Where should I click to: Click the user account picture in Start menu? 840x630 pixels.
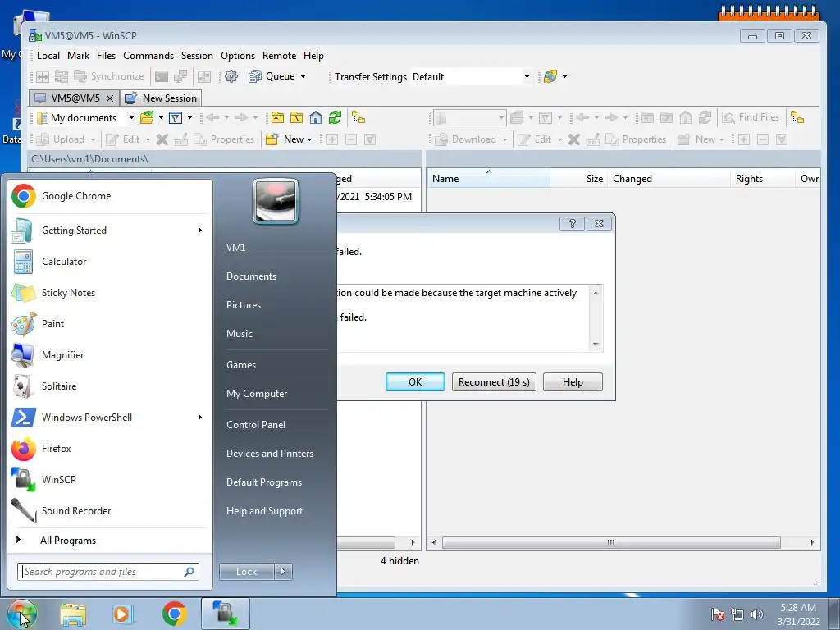276,202
